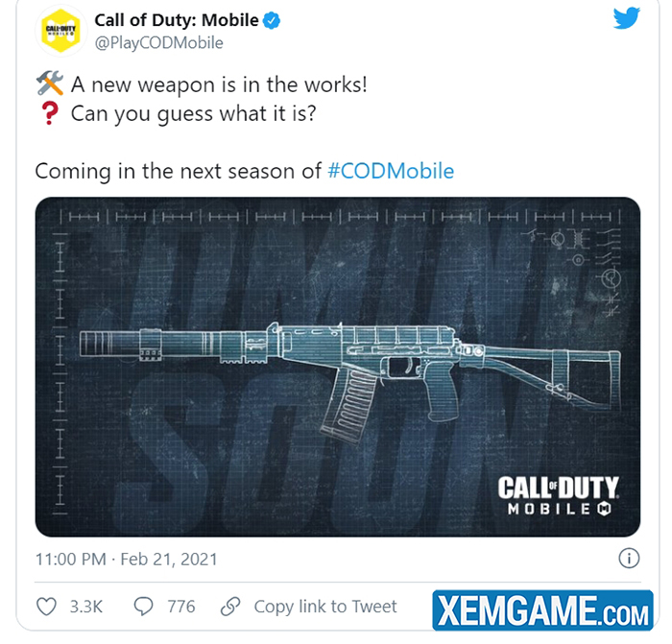Click the Call of Duty: Mobile profile avatar
672x644 pixels.
pos(60,31)
